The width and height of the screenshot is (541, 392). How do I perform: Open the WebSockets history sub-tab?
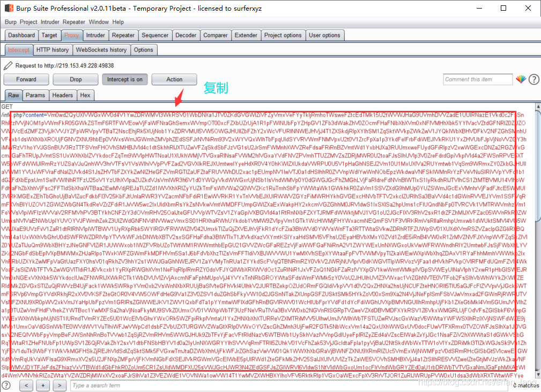click(101, 50)
